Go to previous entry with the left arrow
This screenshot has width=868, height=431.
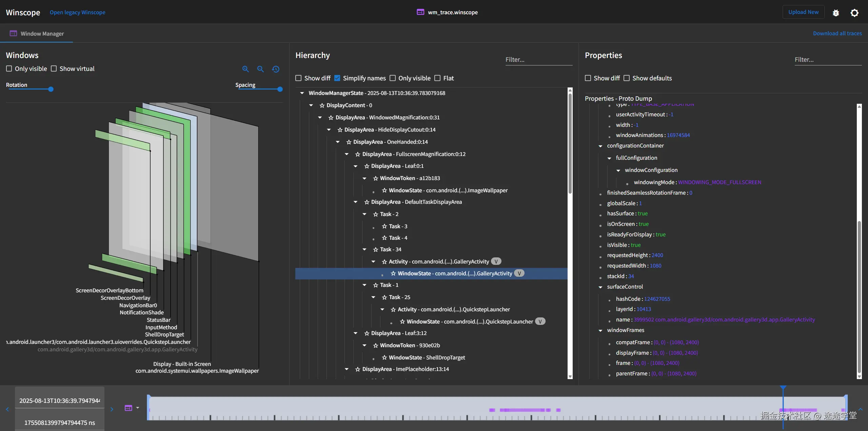[7, 409]
